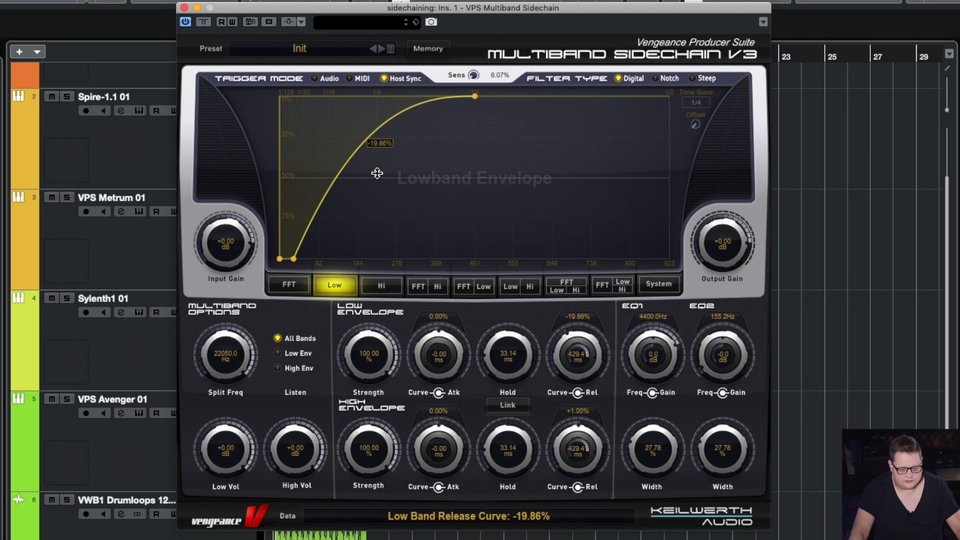Click the Memory button
This screenshot has height=540, width=960.
pos(428,48)
